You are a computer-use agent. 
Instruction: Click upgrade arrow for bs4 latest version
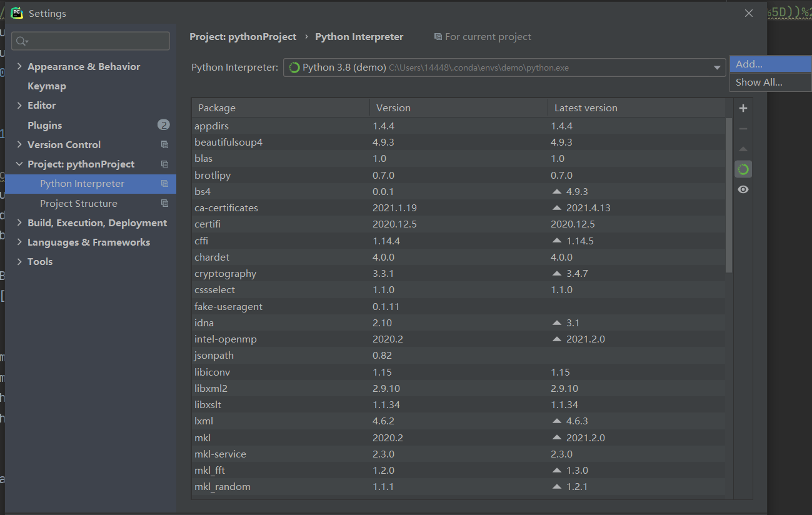557,191
